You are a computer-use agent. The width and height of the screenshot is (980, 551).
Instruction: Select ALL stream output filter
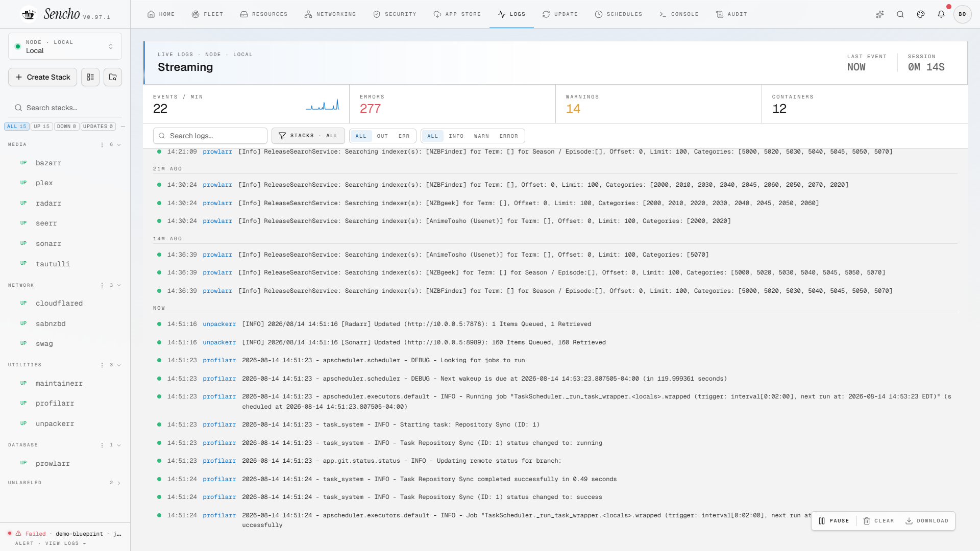click(361, 136)
